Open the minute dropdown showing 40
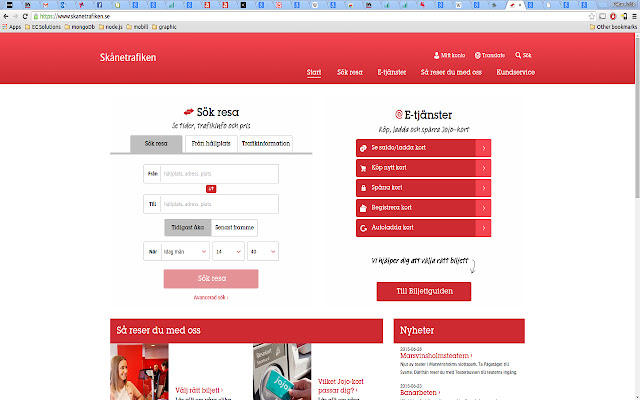This screenshot has height=400, width=640. point(263,251)
